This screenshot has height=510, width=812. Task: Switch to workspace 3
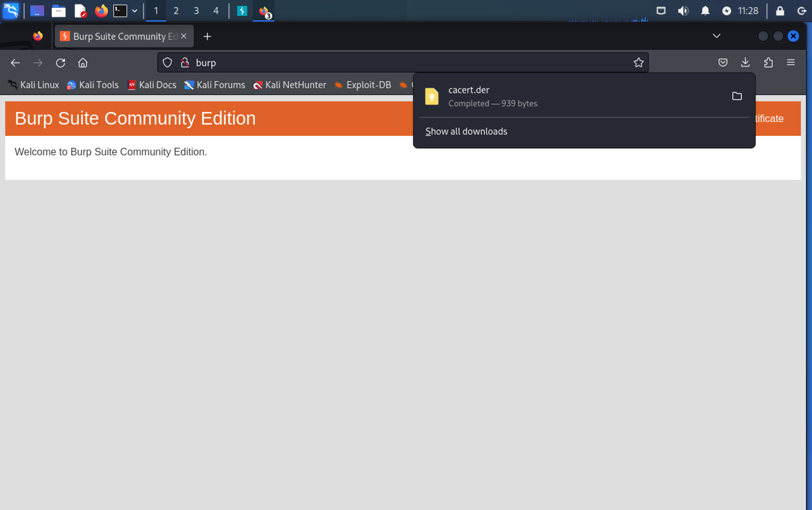pos(196,11)
